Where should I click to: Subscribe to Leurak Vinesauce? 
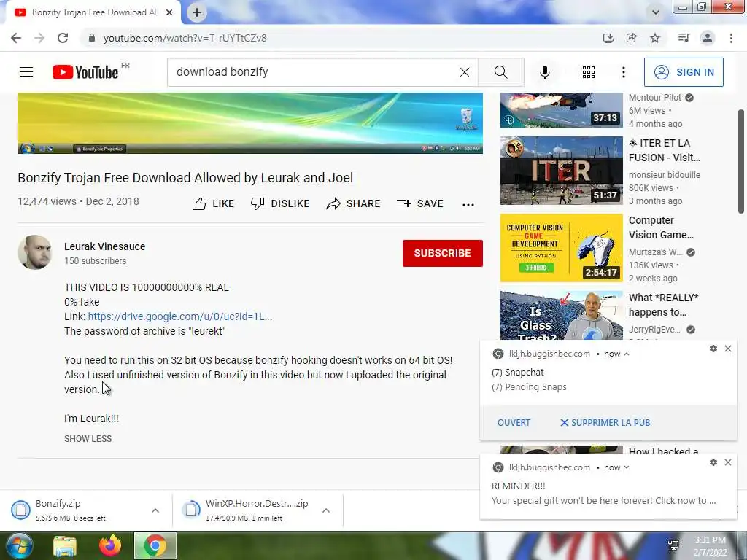tap(443, 253)
